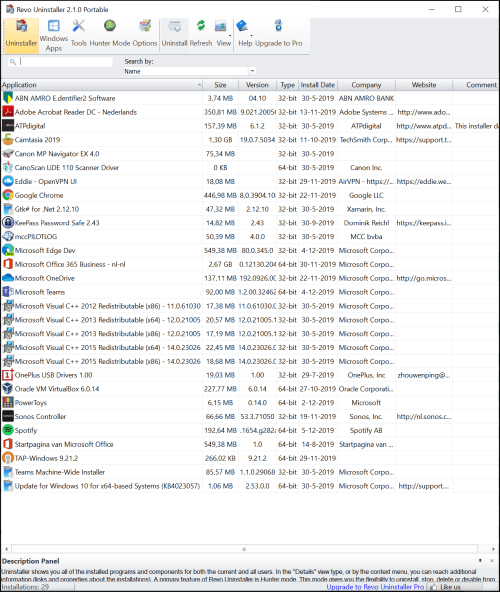
Task: Select TAP-Windows 9.21.2 icon
Action: tap(8, 458)
